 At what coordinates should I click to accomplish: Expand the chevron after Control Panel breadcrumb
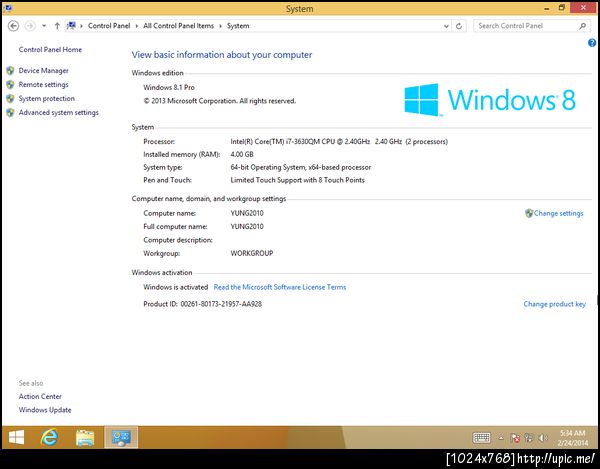[137, 26]
